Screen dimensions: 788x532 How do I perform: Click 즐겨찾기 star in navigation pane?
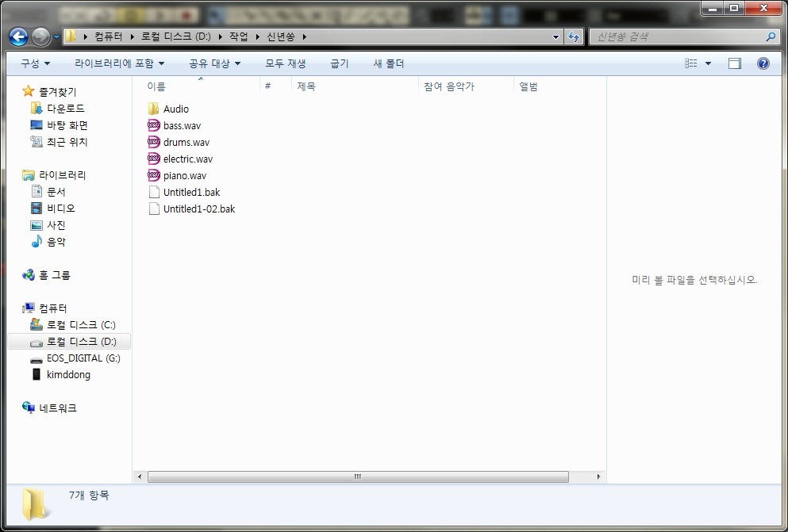pyautogui.click(x=28, y=91)
